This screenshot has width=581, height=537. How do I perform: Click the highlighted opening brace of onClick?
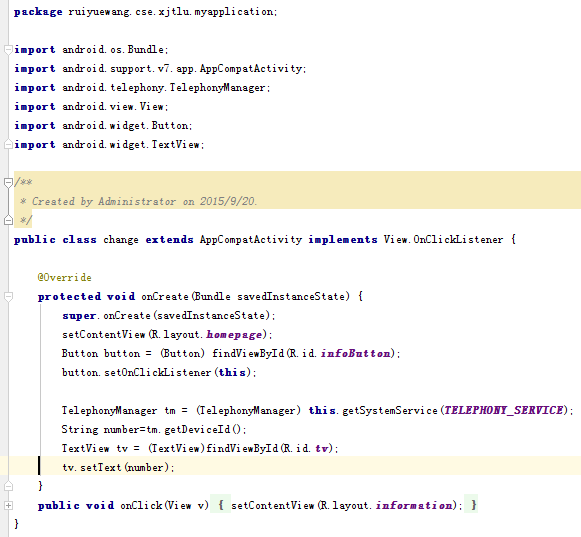click(x=220, y=505)
